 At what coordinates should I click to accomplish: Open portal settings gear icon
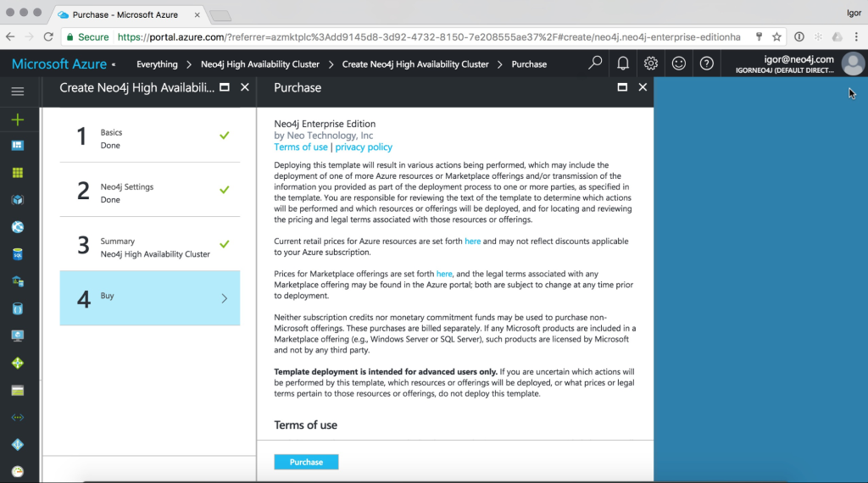click(650, 64)
